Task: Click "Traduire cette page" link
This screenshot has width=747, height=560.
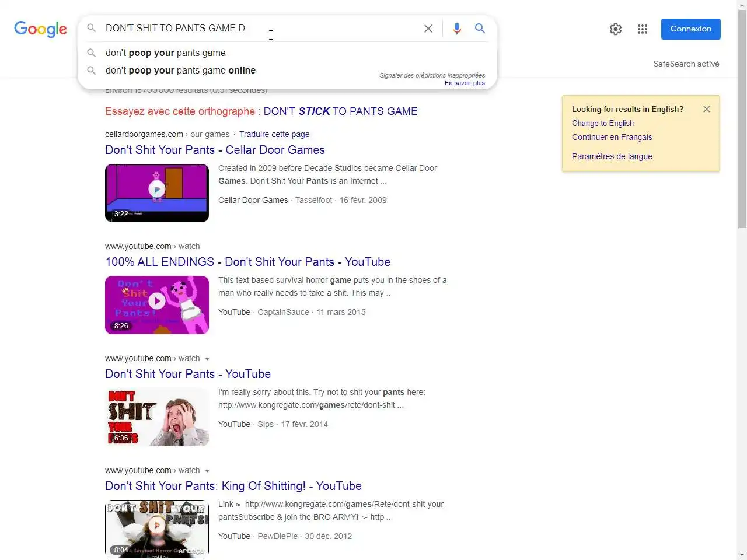Action: (x=274, y=134)
